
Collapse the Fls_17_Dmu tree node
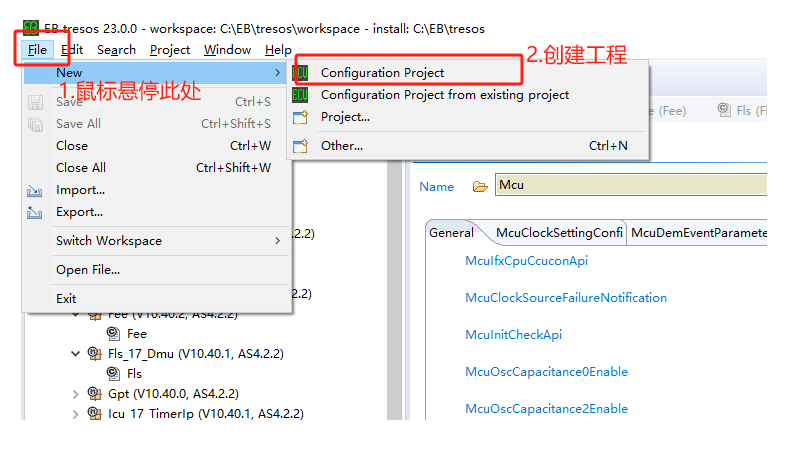(x=76, y=353)
